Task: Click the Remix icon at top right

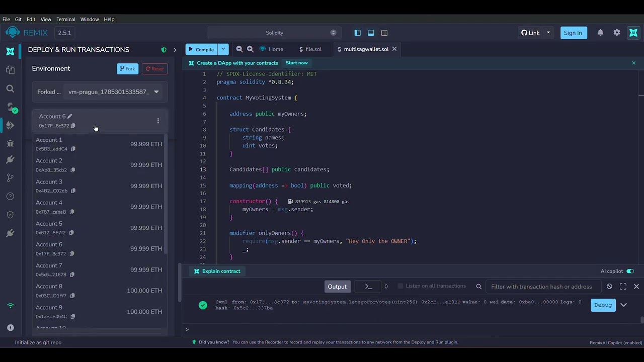Action: pos(633,33)
